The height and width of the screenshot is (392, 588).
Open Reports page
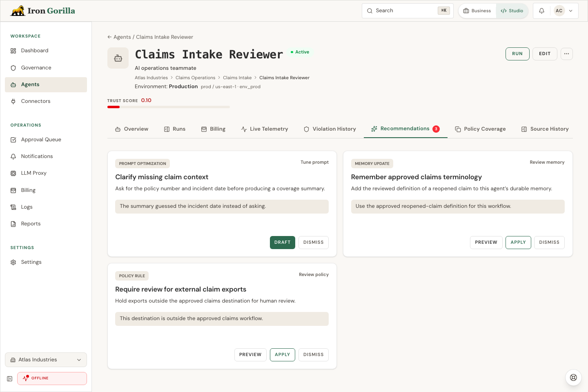click(x=46, y=224)
